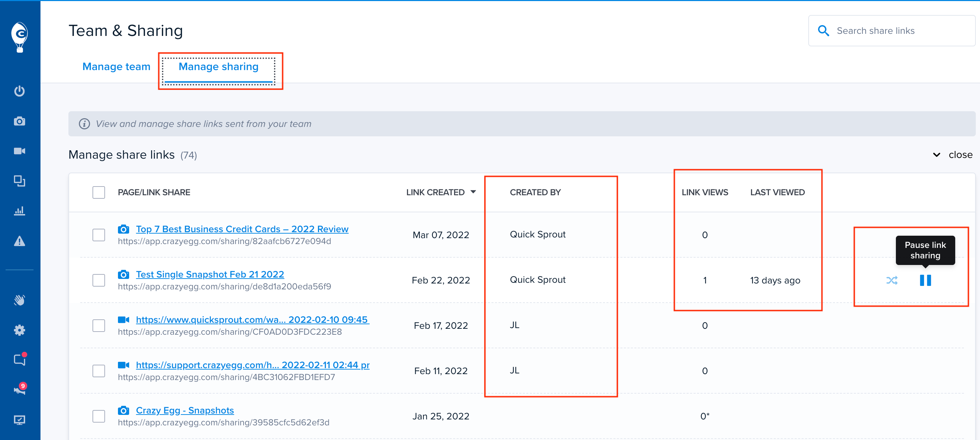Sort by Link Created dropdown arrow
980x440 pixels.
tap(473, 192)
